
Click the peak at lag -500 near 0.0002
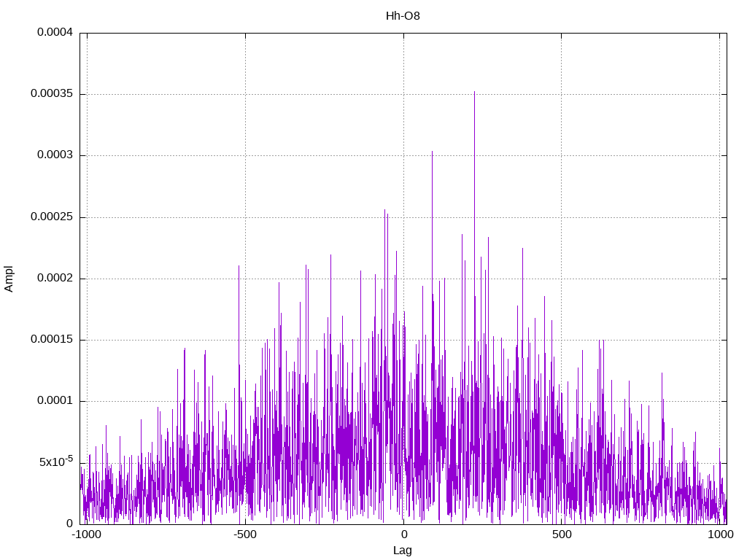point(239,268)
